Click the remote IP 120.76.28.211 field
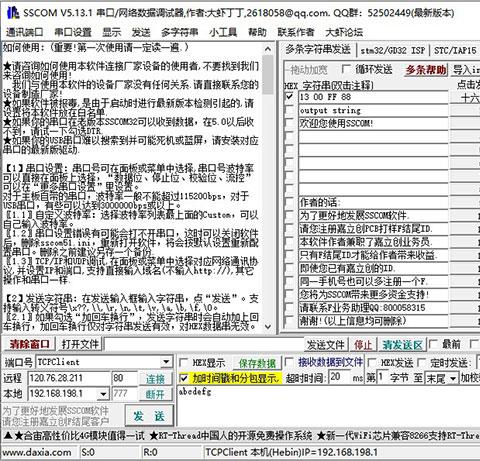 tap(69, 378)
